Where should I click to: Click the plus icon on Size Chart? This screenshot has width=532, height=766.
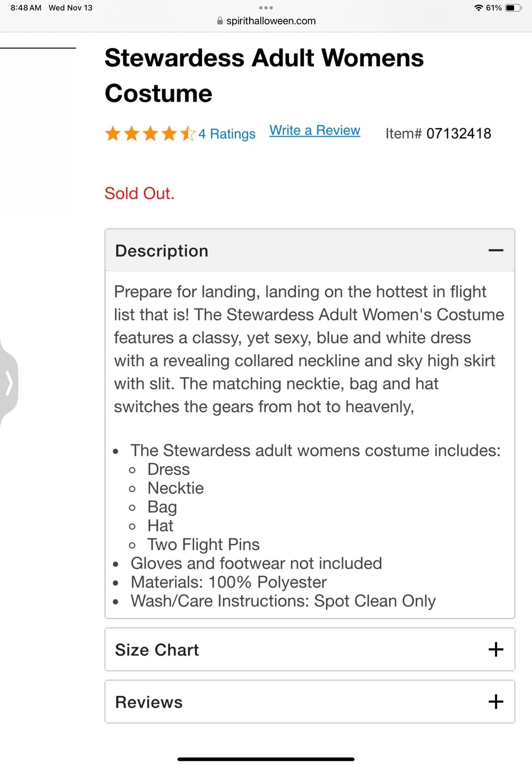pyautogui.click(x=496, y=650)
